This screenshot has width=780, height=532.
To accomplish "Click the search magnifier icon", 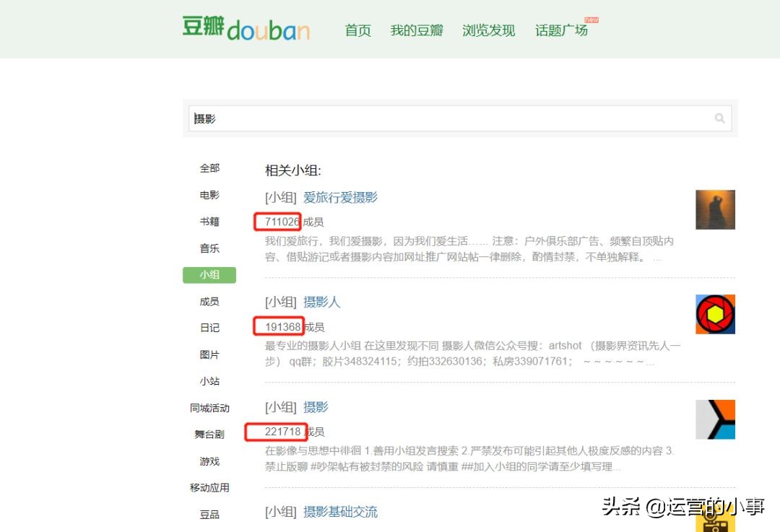I will pyautogui.click(x=719, y=118).
